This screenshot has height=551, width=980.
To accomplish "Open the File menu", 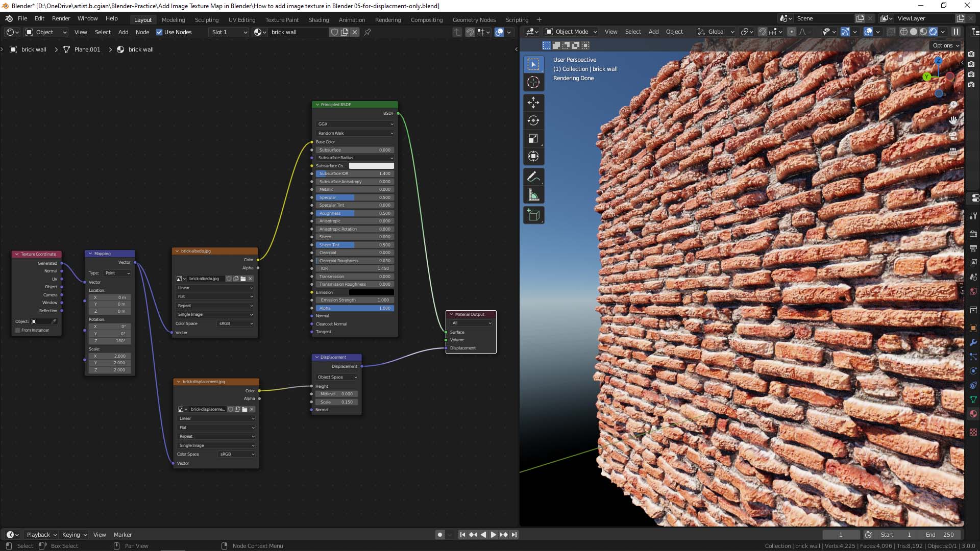I will 22,18.
